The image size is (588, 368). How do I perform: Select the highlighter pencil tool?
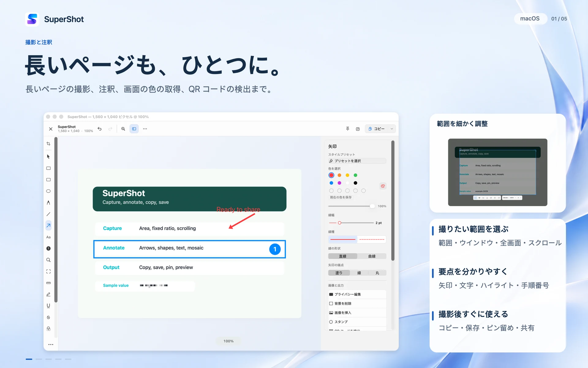pyautogui.click(x=48, y=294)
